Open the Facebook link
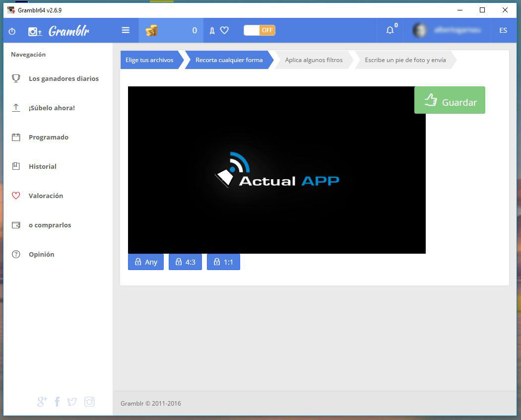 (57, 402)
